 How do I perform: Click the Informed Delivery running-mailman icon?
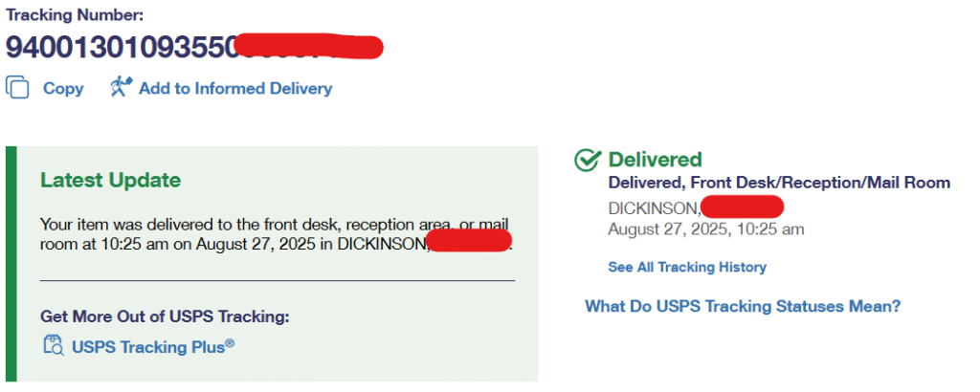(121, 88)
